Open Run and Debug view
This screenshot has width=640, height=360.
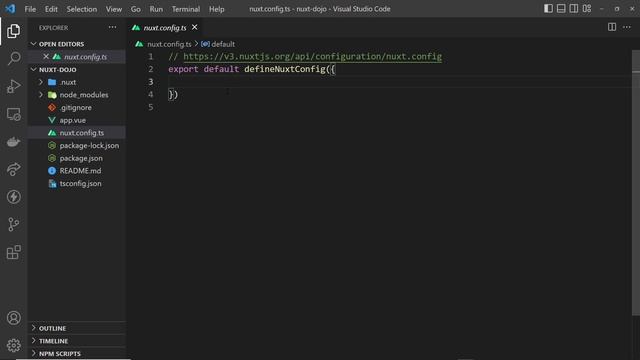[13, 86]
